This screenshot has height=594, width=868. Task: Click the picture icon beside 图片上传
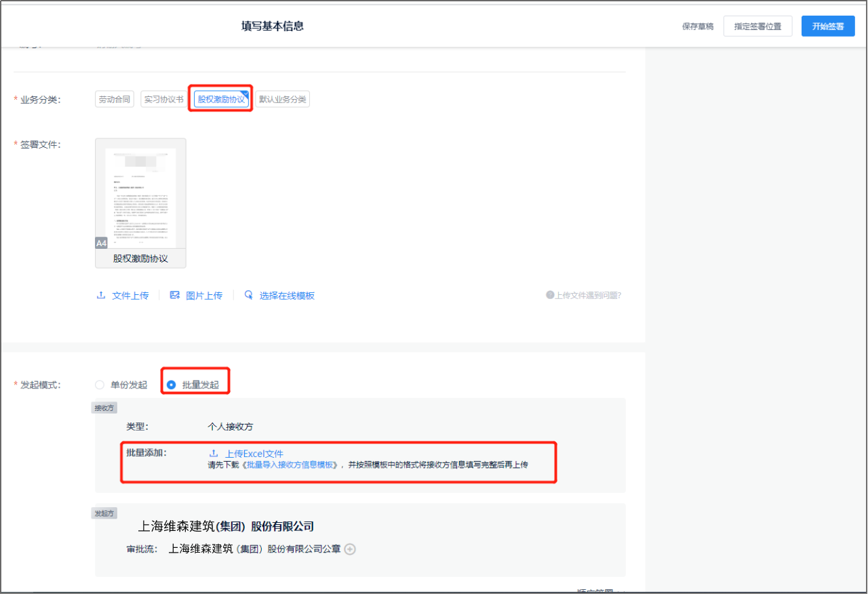[x=175, y=296]
